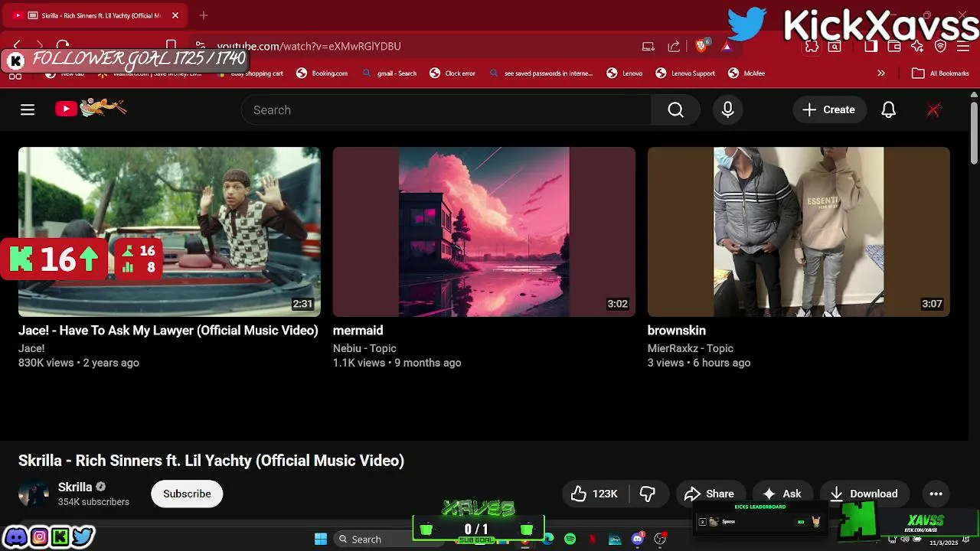The height and width of the screenshot is (551, 980).
Task: Play the brownskin video thumbnail
Action: click(x=799, y=232)
